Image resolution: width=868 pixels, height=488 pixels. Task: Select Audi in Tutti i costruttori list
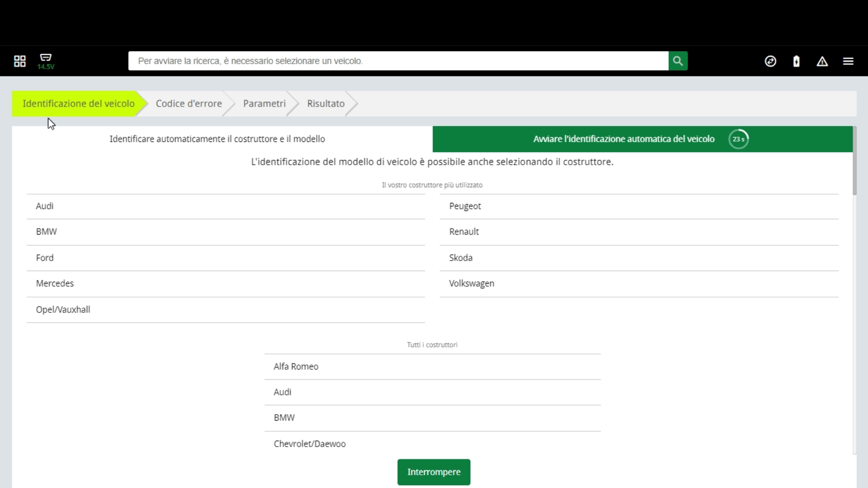[x=433, y=392]
